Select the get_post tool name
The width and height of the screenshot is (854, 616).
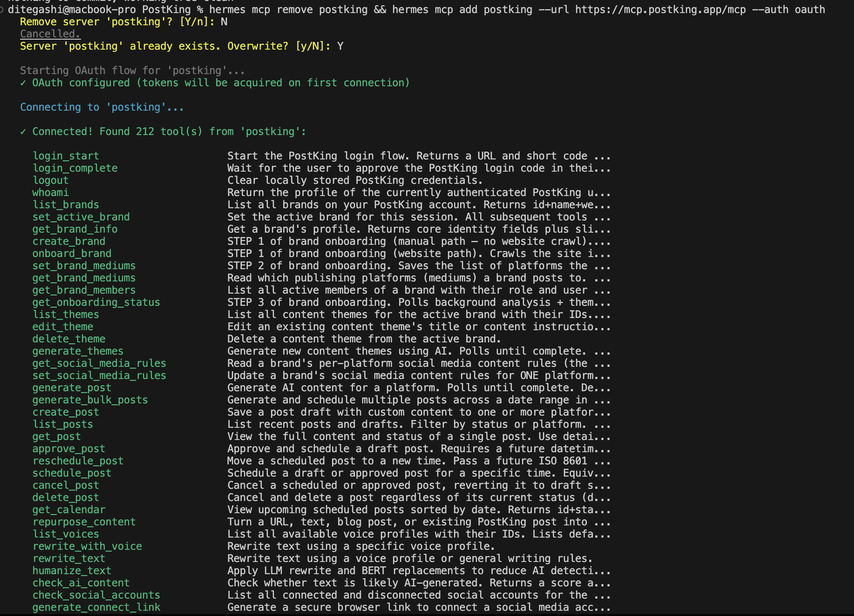(x=57, y=437)
